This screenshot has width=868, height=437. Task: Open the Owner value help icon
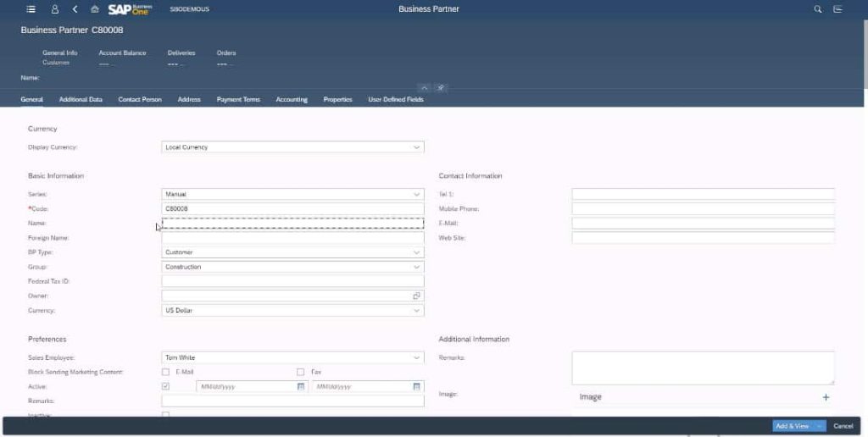pos(416,296)
